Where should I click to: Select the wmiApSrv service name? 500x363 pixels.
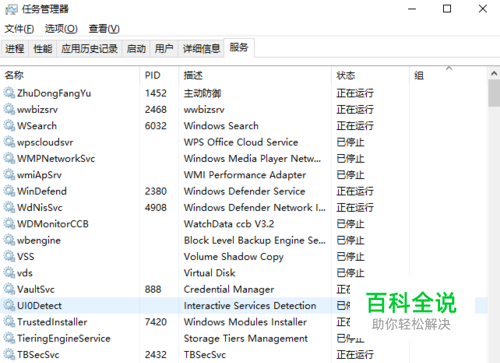tap(39, 175)
